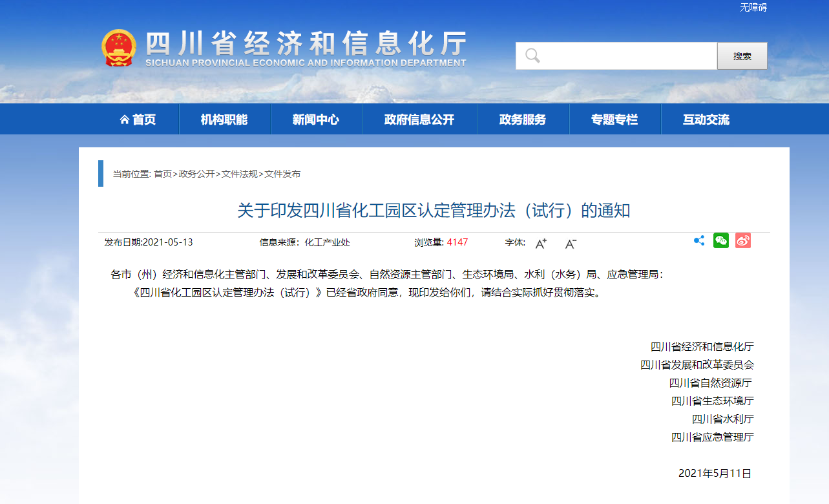Select the source text 化工产业处
The width and height of the screenshot is (829, 504).
327,242
